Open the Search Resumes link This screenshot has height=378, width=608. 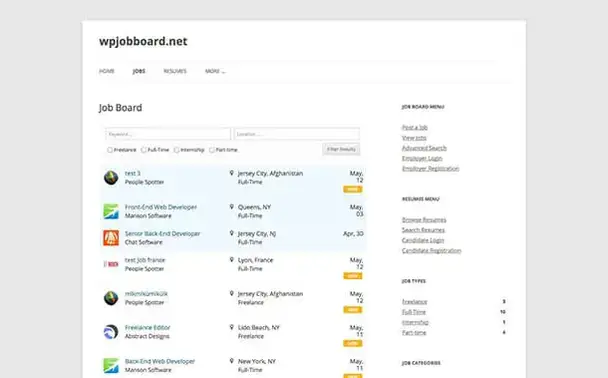click(423, 230)
